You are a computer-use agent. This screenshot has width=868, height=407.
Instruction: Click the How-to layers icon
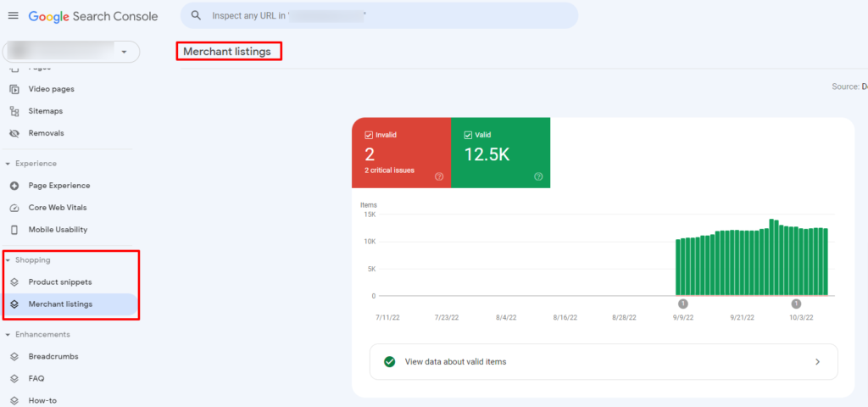(x=15, y=401)
